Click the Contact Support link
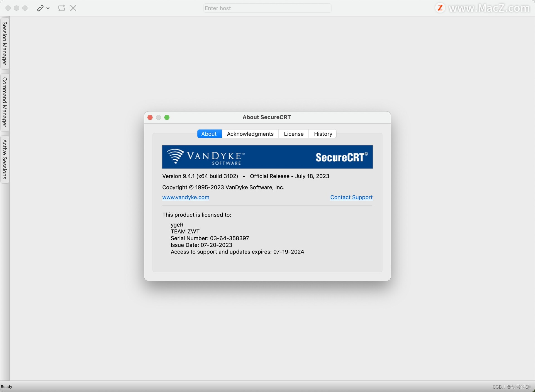Image resolution: width=535 pixels, height=392 pixels. [x=351, y=197]
